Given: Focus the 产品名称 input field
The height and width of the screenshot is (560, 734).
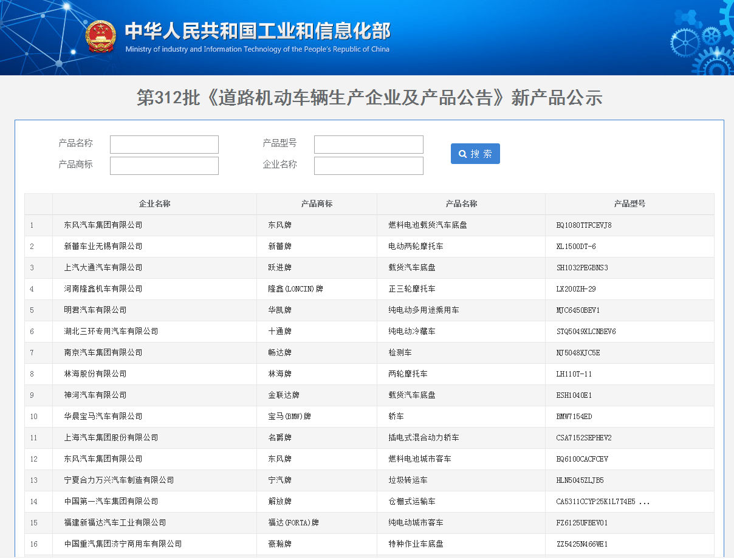Looking at the screenshot, I should (164, 145).
